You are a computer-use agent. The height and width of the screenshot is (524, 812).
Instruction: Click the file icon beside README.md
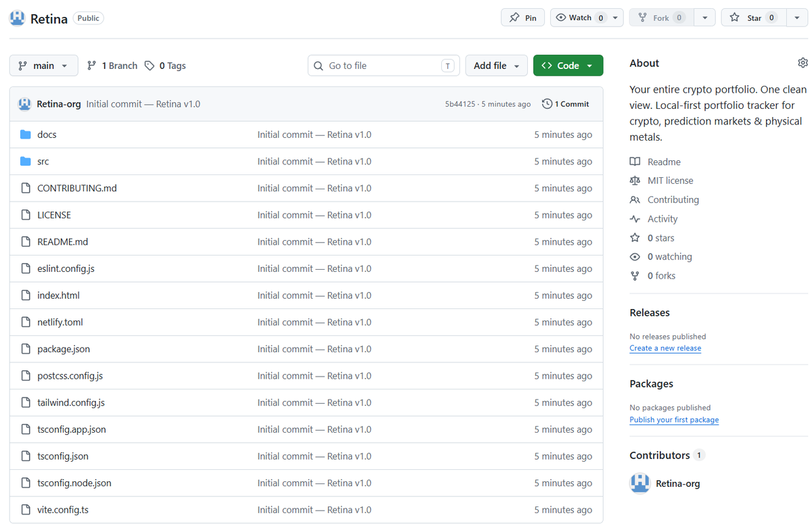[x=26, y=242]
